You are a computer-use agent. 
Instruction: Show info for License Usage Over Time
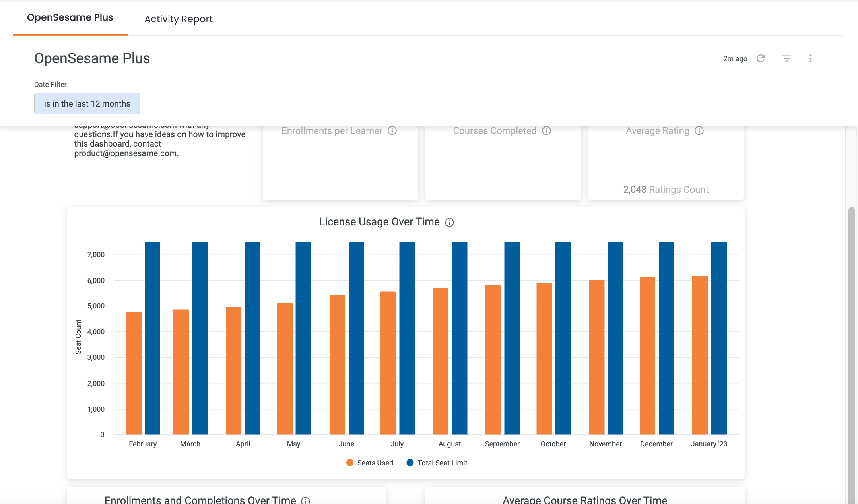point(449,222)
